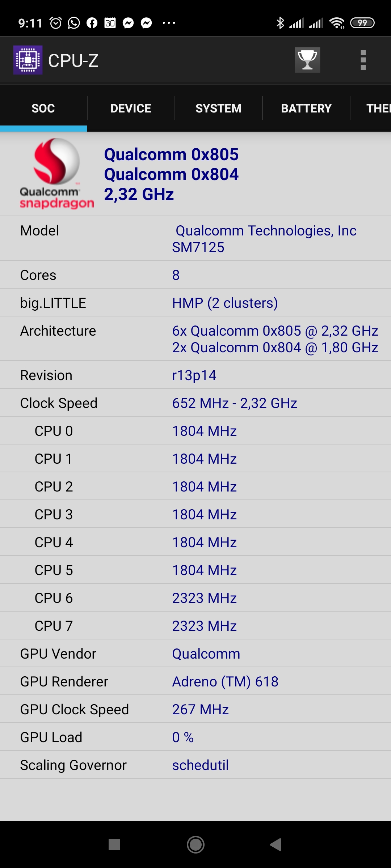
Task: Tap the Bluetooth status icon
Action: tap(280, 23)
